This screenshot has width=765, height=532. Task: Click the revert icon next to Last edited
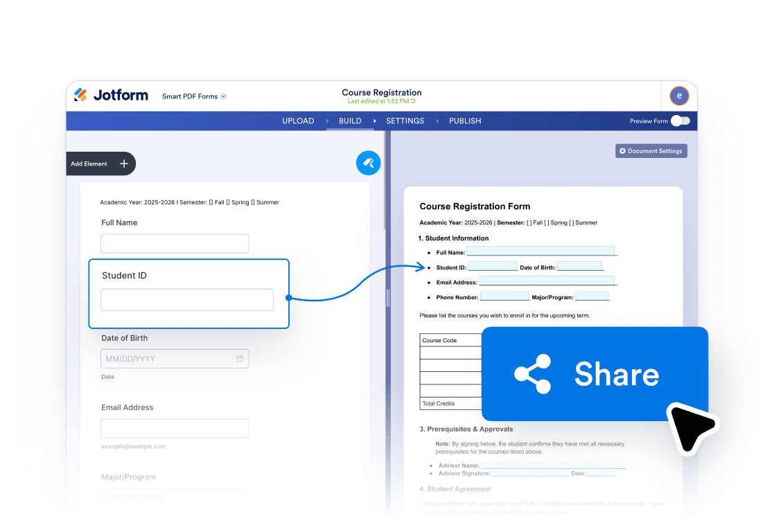[x=413, y=102]
